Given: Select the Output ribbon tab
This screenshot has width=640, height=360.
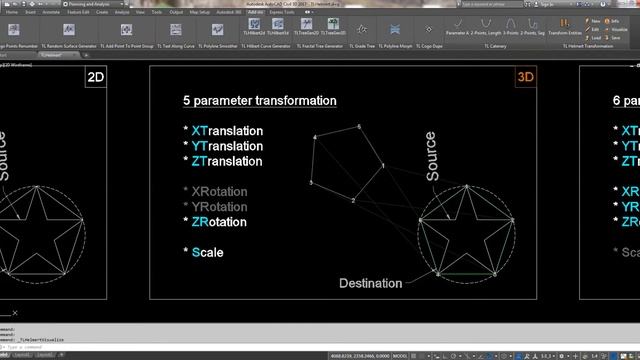Looking at the screenshot, I should 176,12.
